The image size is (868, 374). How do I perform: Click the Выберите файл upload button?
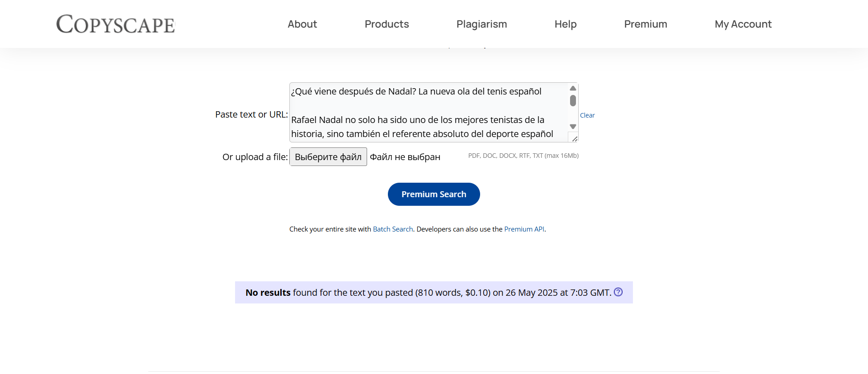pos(328,157)
